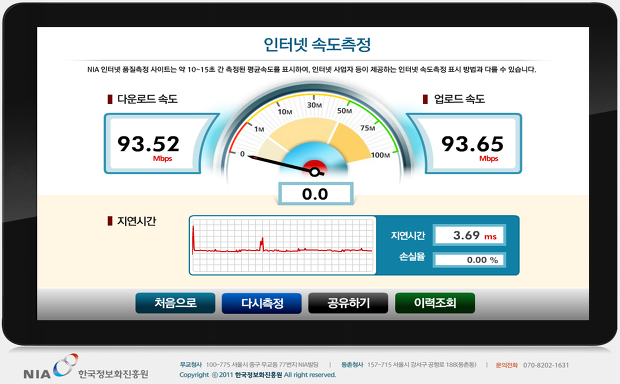Viewport: 620px width, 384px height.
Task: Click the phone number 070-8202-1631
Action: (x=546, y=365)
